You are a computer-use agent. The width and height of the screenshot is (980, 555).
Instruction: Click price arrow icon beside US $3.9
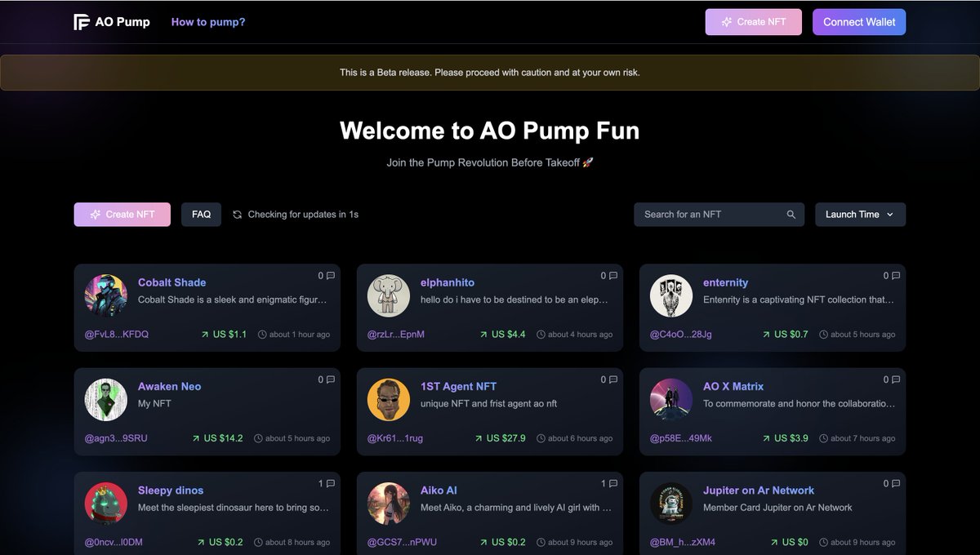(x=766, y=438)
